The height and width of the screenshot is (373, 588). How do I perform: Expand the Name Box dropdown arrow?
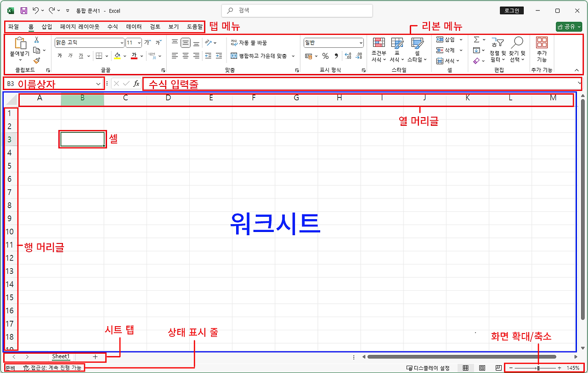pos(98,84)
